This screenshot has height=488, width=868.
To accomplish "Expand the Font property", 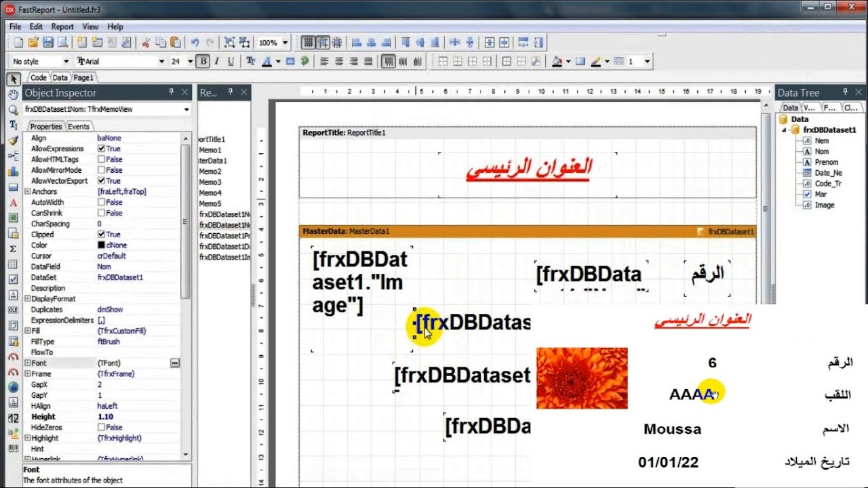I will (27, 363).
